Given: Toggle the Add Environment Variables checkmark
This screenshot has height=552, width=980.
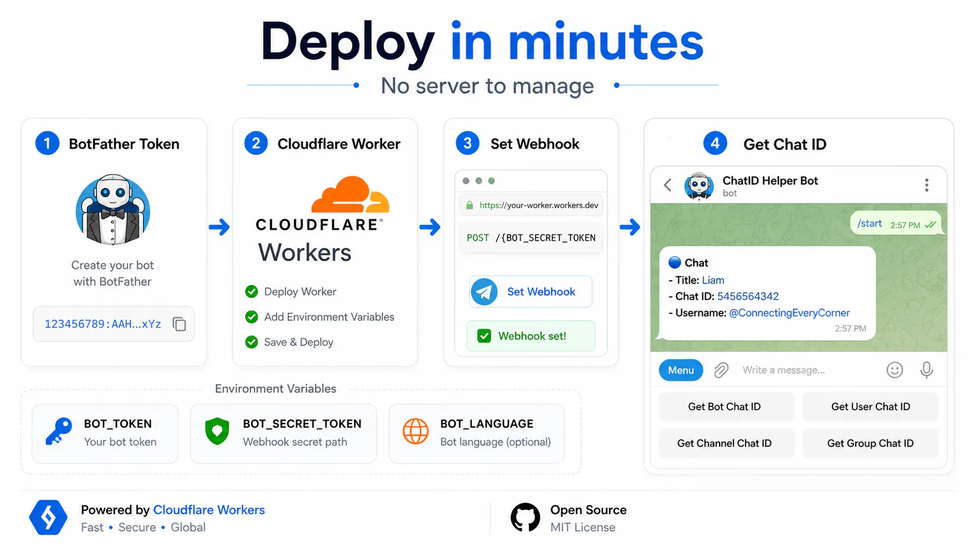Looking at the screenshot, I should tap(251, 317).
